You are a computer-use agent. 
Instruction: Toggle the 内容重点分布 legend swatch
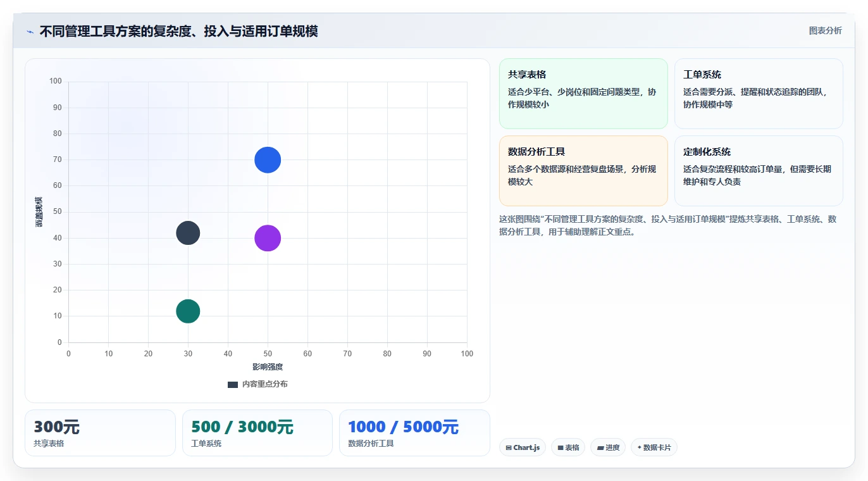coord(233,384)
